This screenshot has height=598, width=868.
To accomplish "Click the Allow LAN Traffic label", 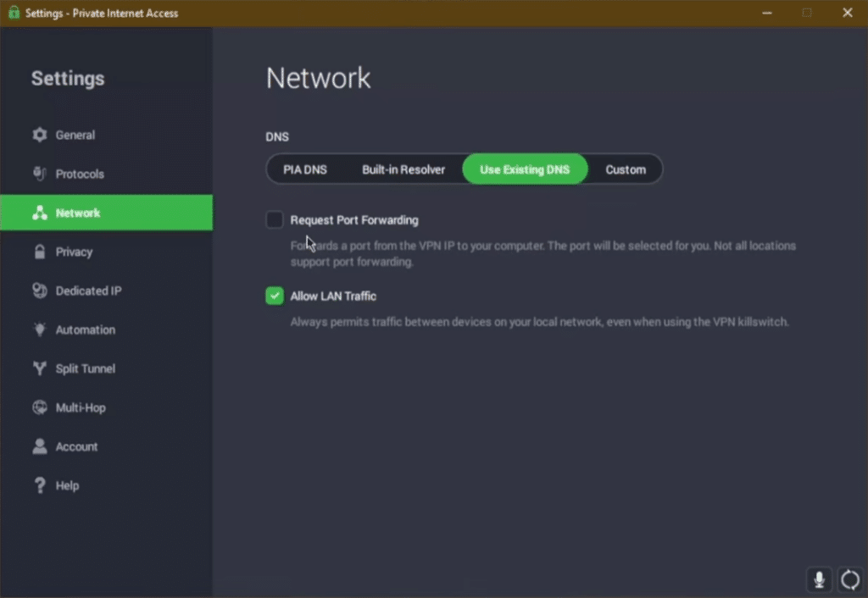I will (x=333, y=296).
